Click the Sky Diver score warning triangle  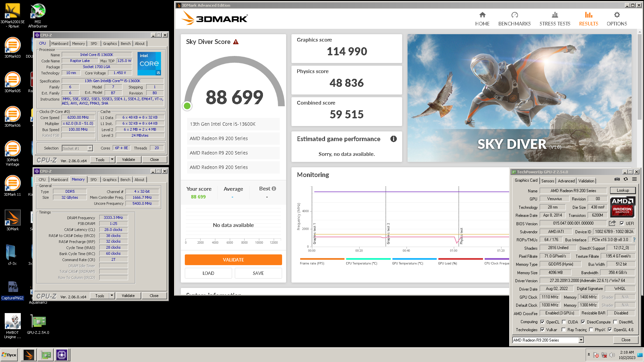click(x=236, y=42)
